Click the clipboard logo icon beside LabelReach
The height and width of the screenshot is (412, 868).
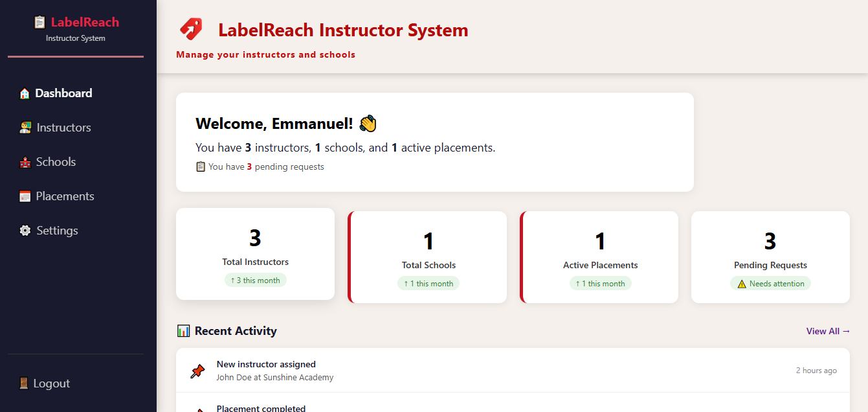tap(39, 22)
